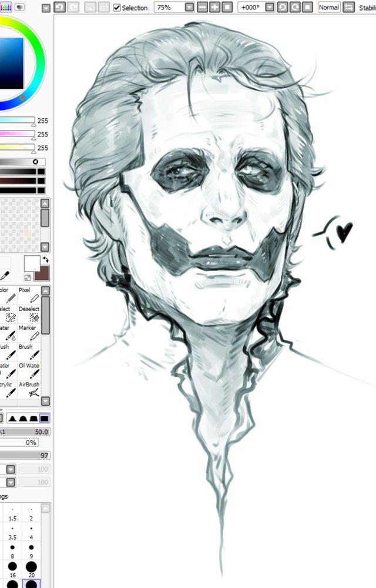Toggle the second color panel icon at top
Screen dimensions: 376x588
pos(19,7)
